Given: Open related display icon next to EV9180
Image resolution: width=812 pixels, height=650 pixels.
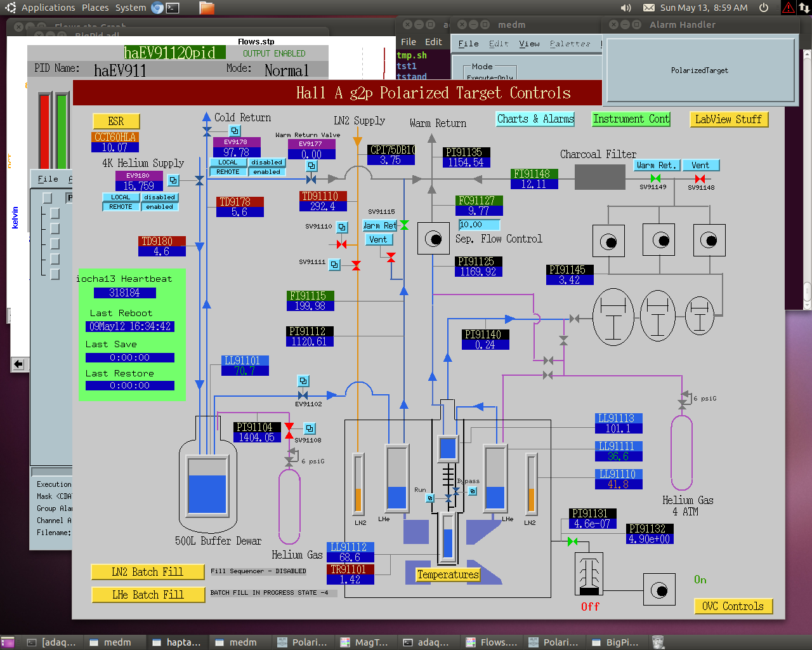Looking at the screenshot, I should point(173,180).
